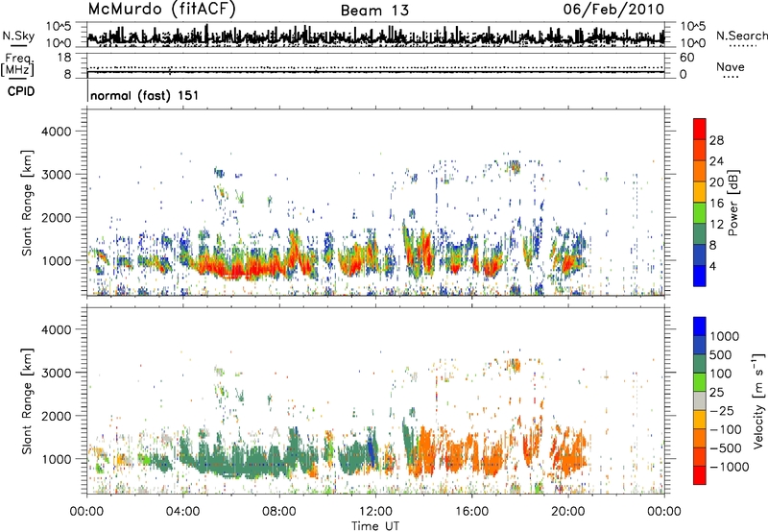Image resolution: width=768 pixels, height=532 pixels.
Task: Click the Velocity color bar value '-1000'
Action: pyautogui.click(x=729, y=467)
